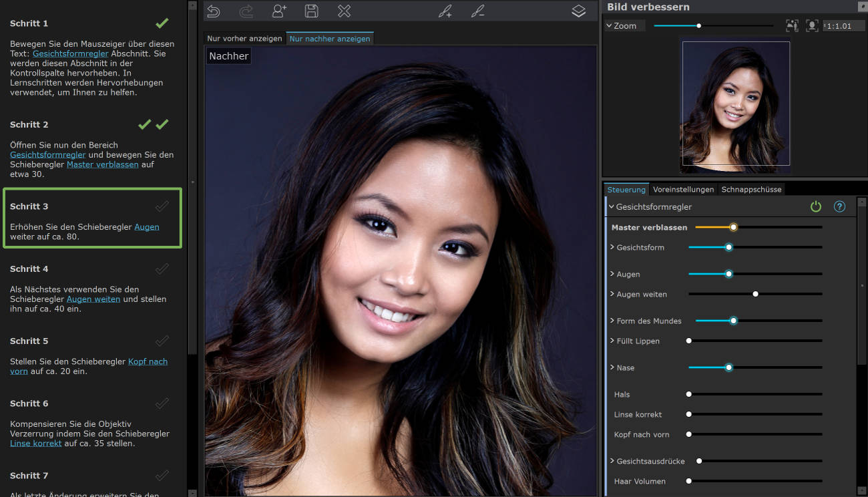This screenshot has height=497, width=868.
Task: Click the Nase slider handle
Action: pos(729,367)
